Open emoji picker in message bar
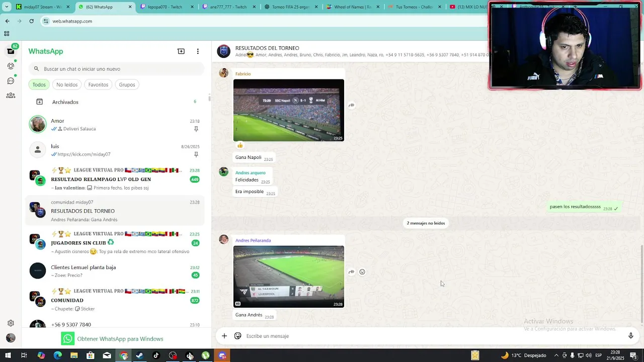644x362 pixels. (238, 336)
